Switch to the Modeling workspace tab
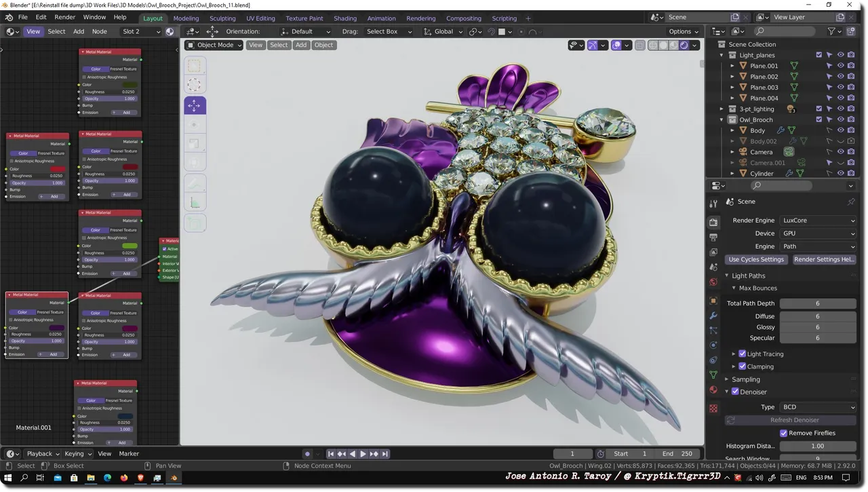This screenshot has width=868, height=492. (186, 18)
